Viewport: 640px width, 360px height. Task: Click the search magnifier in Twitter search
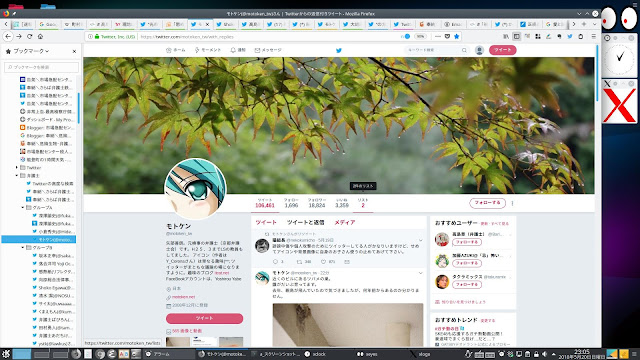(x=464, y=50)
